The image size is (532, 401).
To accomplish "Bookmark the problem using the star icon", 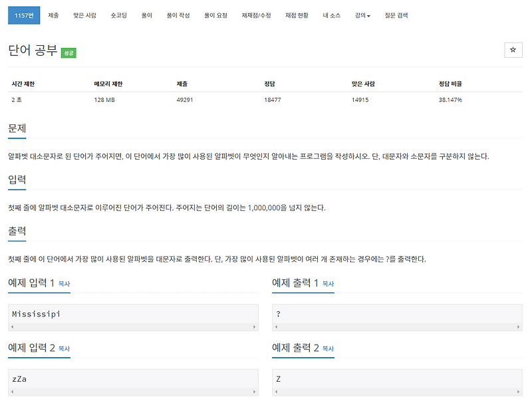I will [513, 50].
